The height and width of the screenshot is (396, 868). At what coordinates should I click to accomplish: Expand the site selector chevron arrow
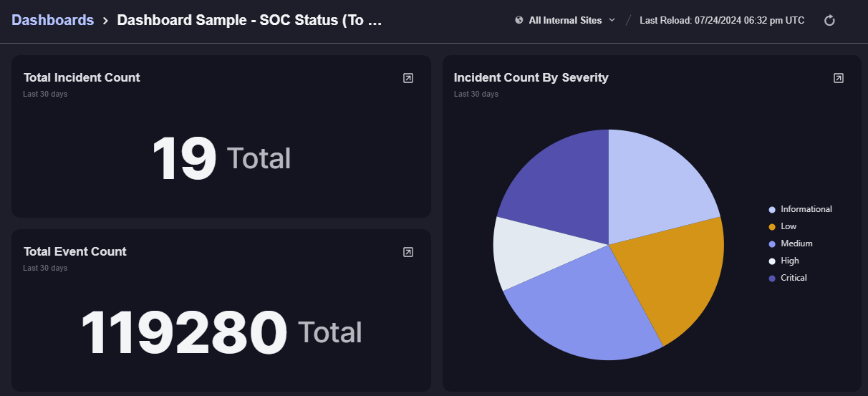point(612,20)
